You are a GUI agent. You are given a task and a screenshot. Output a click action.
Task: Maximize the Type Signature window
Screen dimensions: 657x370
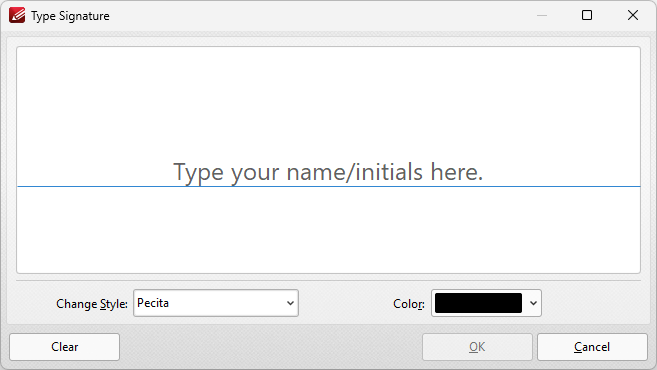(587, 15)
